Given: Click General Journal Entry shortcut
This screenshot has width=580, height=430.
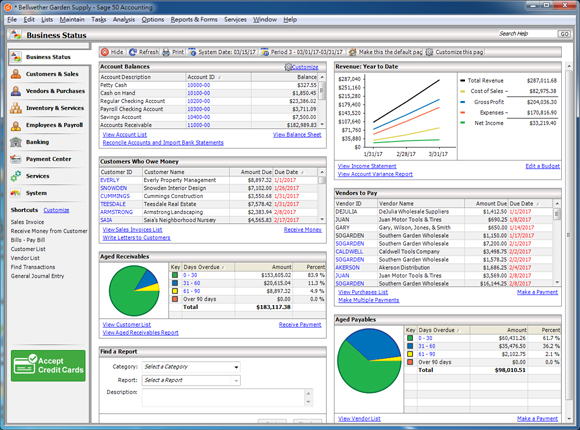Looking at the screenshot, I should click(x=37, y=276).
